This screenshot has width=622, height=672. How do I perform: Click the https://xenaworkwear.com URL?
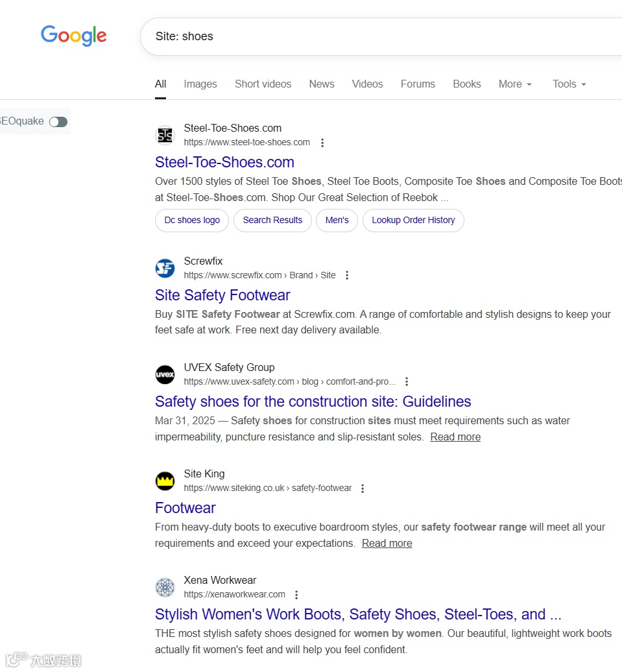[x=235, y=594]
